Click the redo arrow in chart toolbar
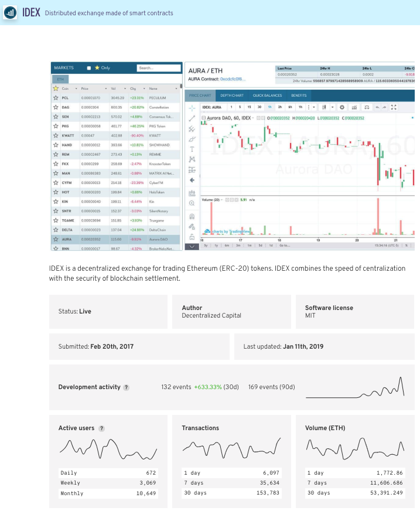Image resolution: width=420 pixels, height=511 pixels. 384,107
